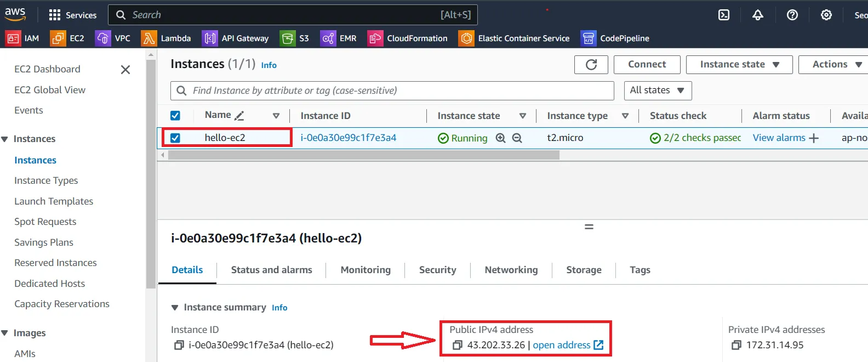868x362 pixels.
Task: Click the edit pencil beside Name column
Action: [239, 116]
